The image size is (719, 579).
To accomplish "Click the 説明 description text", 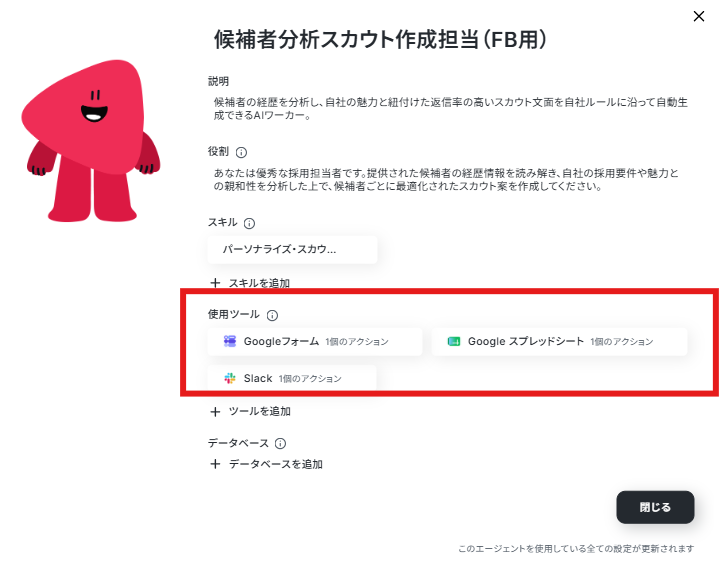I will coord(450,109).
